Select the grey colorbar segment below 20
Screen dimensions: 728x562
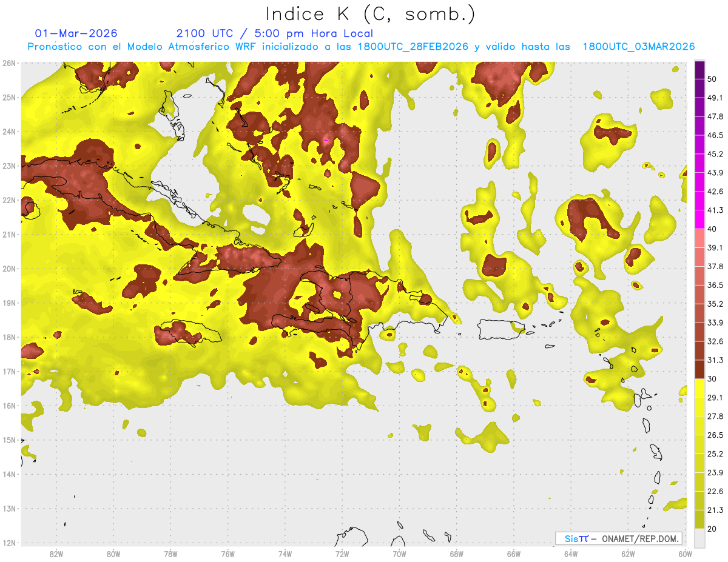(699, 537)
